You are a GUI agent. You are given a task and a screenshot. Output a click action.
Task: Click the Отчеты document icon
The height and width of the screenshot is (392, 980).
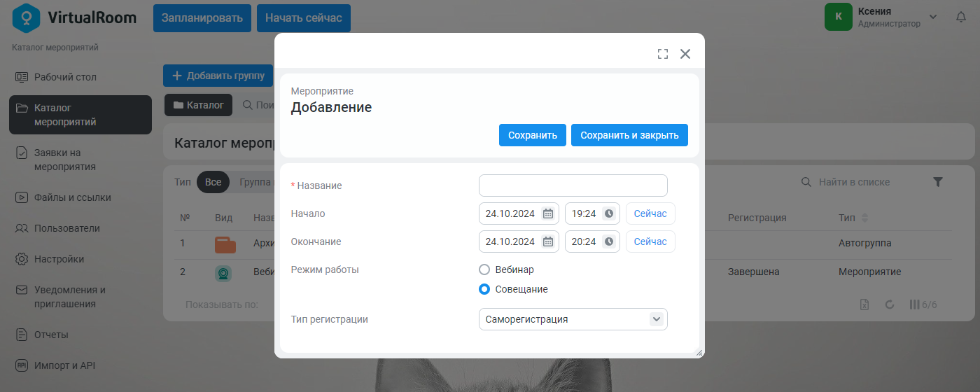[22, 335]
